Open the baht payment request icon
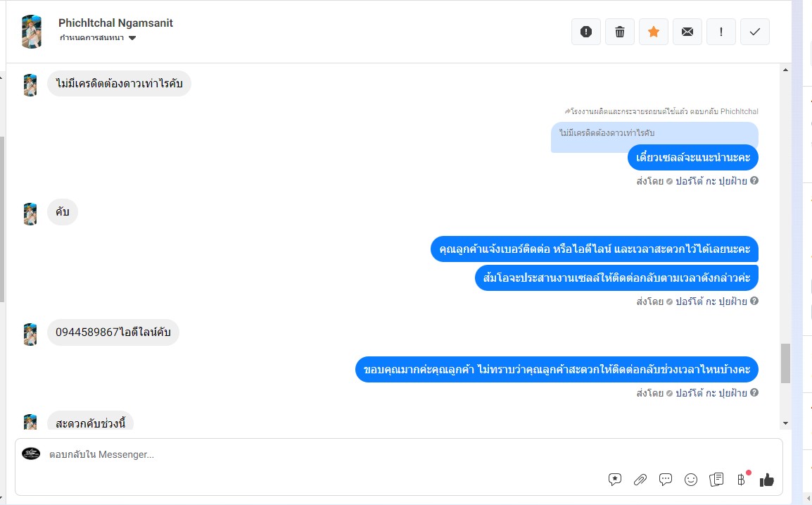812x505 pixels. pyautogui.click(x=742, y=480)
